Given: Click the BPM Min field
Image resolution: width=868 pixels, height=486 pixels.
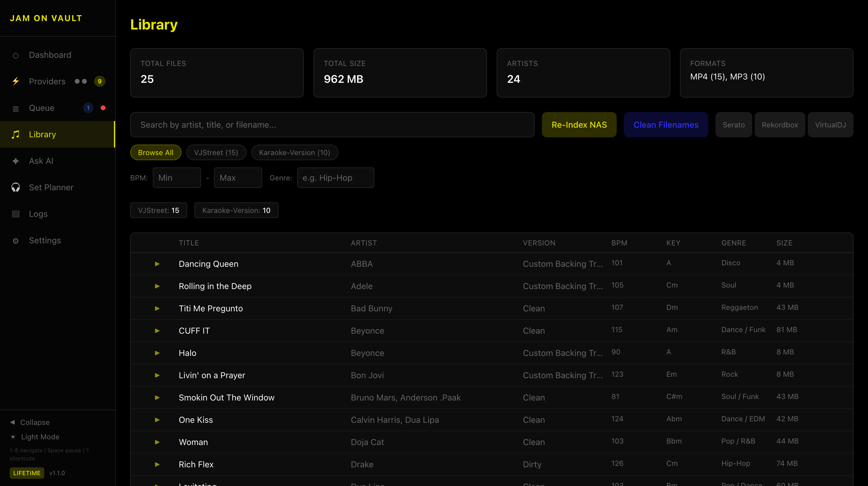Looking at the screenshot, I should point(177,178).
